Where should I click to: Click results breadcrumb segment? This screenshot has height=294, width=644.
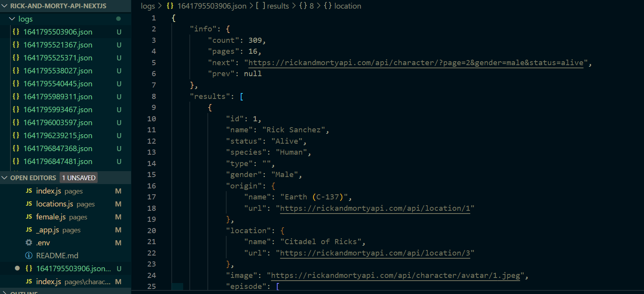tap(273, 6)
